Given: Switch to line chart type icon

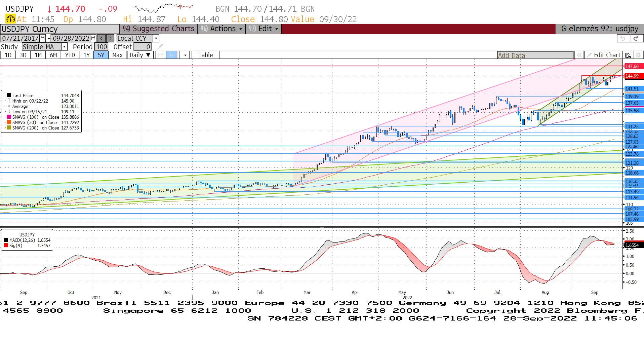Looking at the screenshot, I should (161, 55).
